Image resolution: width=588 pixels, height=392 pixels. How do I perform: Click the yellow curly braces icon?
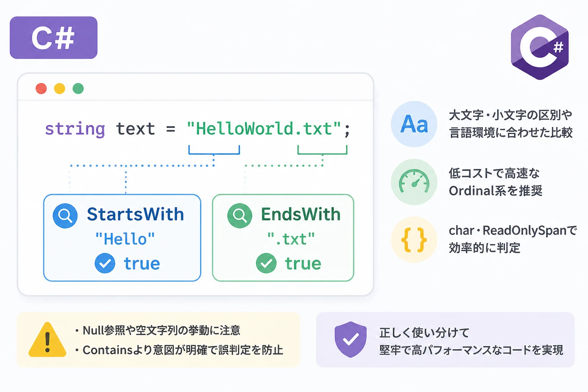pyautogui.click(x=414, y=240)
